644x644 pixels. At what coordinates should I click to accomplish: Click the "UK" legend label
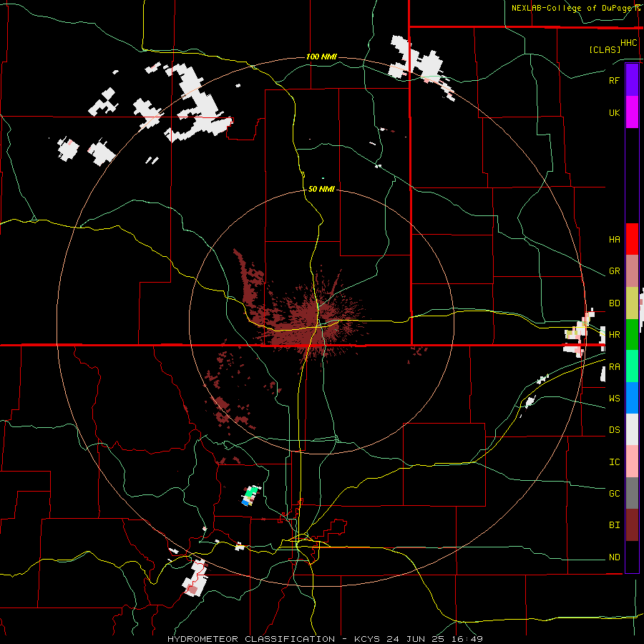(614, 112)
